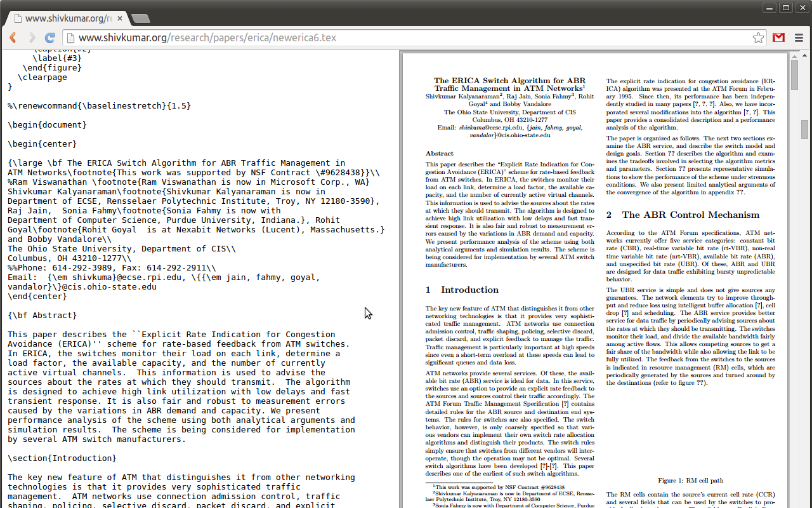Reload the page with the refresh icon
Viewport: 812px width, 508px height.
(x=50, y=38)
